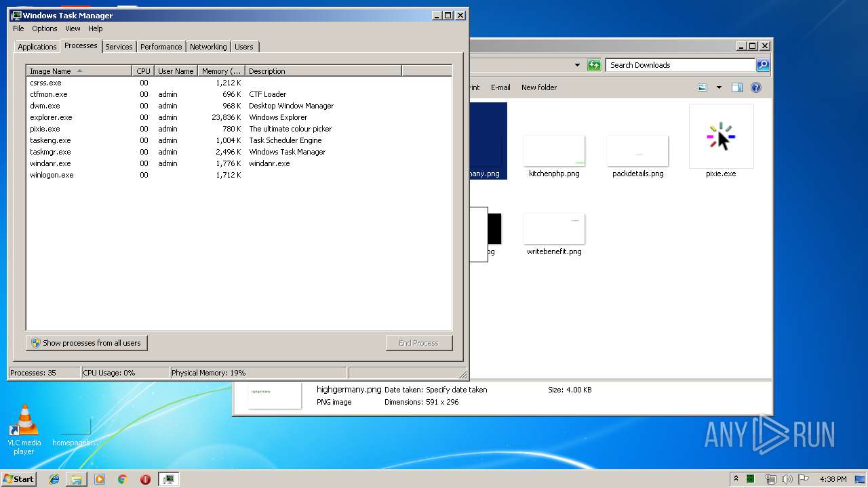Select the winlogon.exe process
868x488 pixels.
pos(239,175)
